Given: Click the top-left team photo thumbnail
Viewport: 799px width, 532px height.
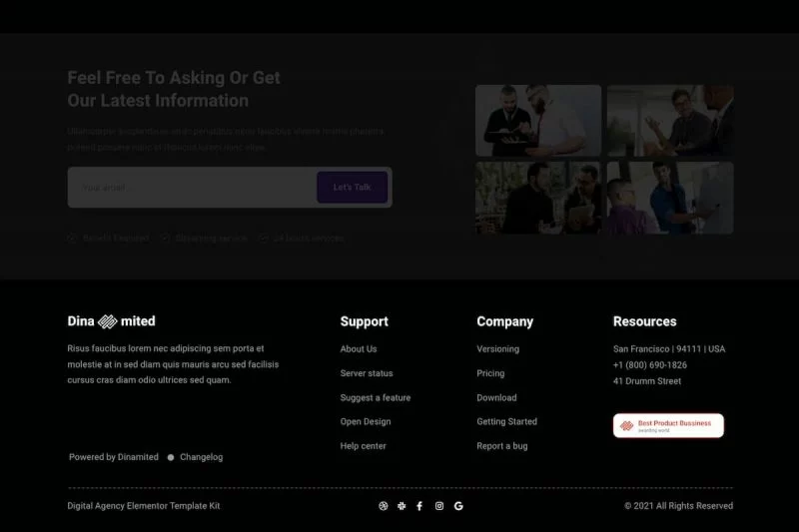Looking at the screenshot, I should [538, 121].
